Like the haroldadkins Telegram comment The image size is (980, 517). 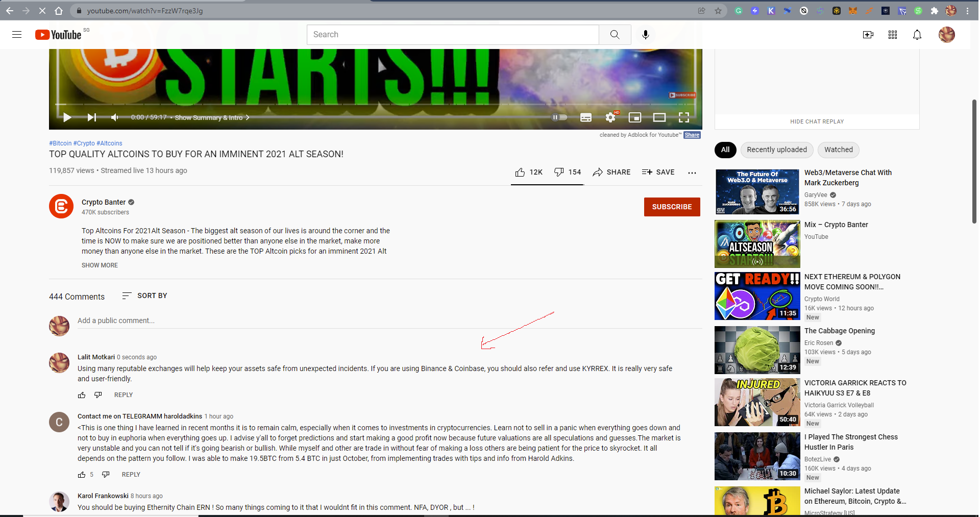pyautogui.click(x=82, y=475)
